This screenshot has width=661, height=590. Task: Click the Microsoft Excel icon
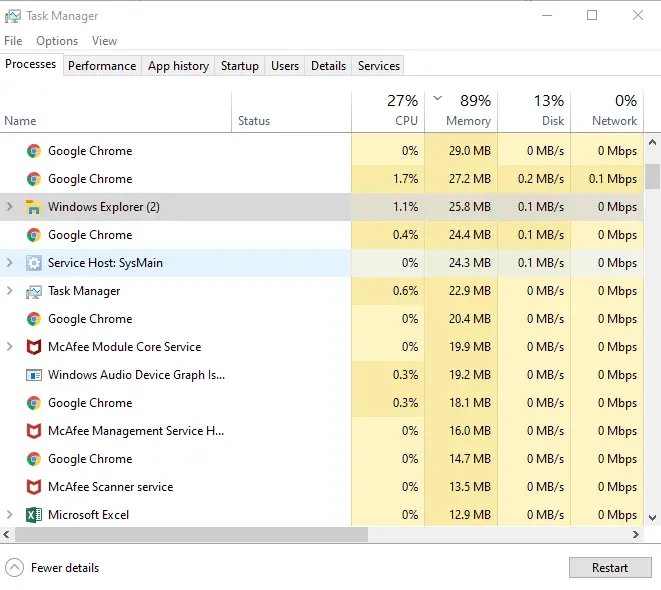pyautogui.click(x=34, y=515)
